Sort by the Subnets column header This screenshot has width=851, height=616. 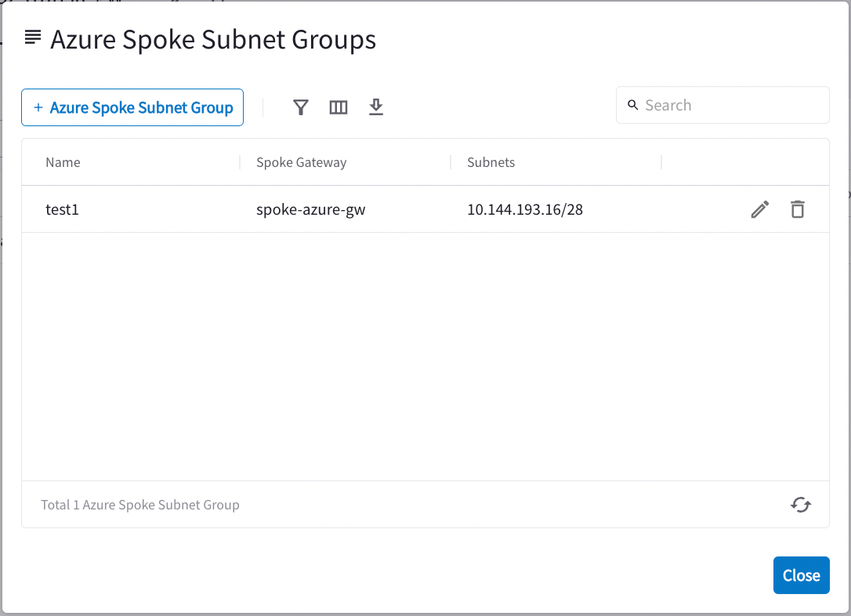(x=491, y=162)
